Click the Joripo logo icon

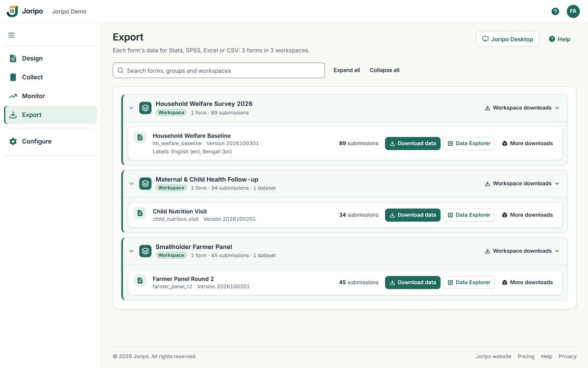click(x=12, y=11)
